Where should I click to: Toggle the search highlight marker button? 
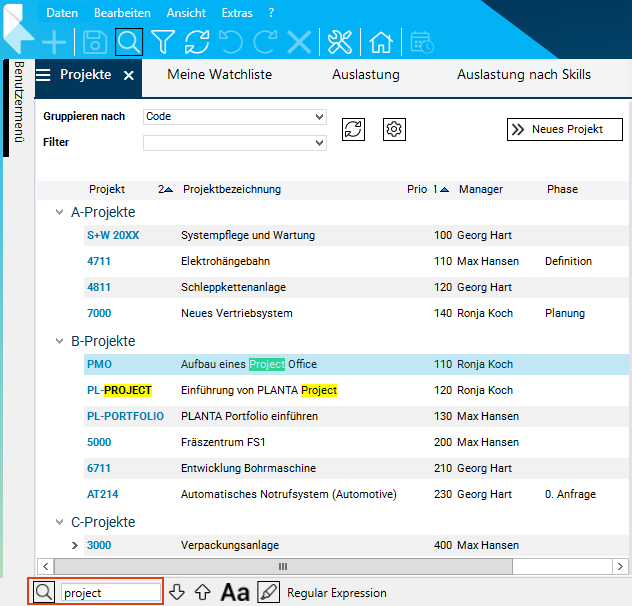[268, 592]
